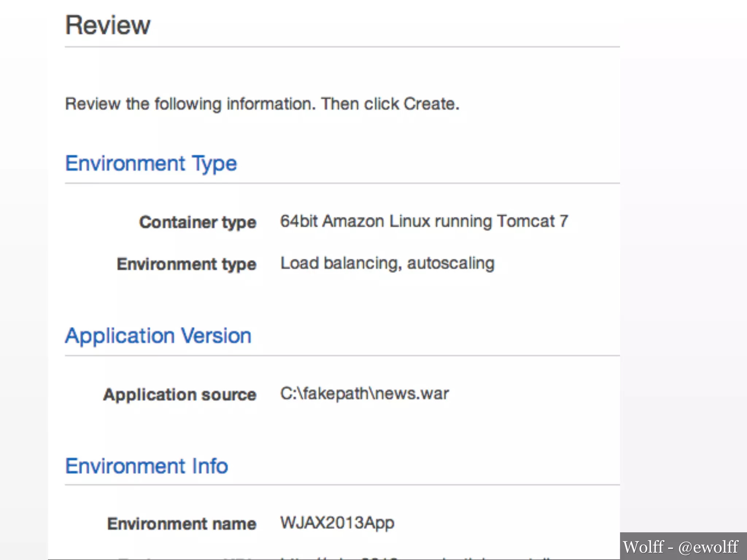The width and height of the screenshot is (747, 560).
Task: Click the word Create in the instructions
Action: pos(429,104)
